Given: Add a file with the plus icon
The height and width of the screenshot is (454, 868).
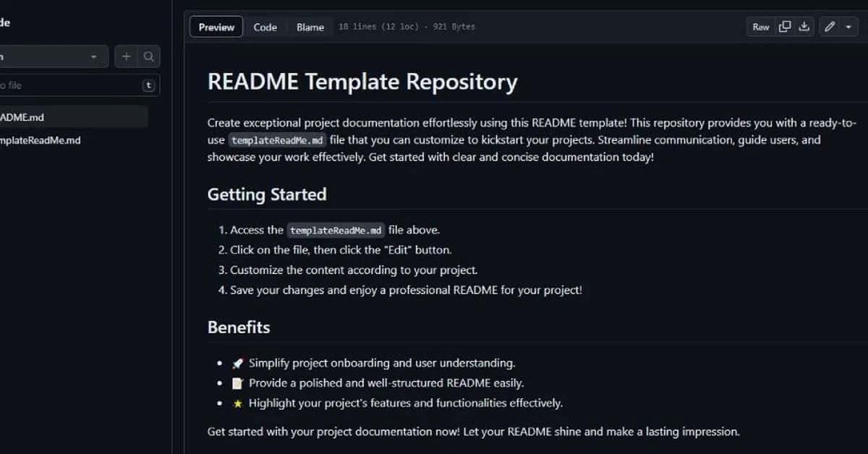Looking at the screenshot, I should 127,56.
